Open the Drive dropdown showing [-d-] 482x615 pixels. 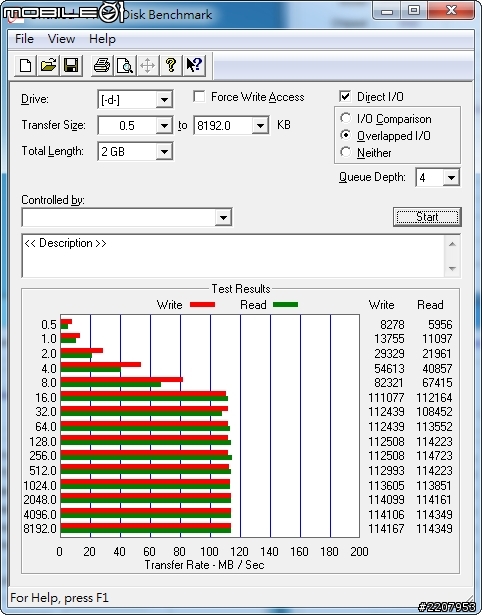tap(164, 100)
